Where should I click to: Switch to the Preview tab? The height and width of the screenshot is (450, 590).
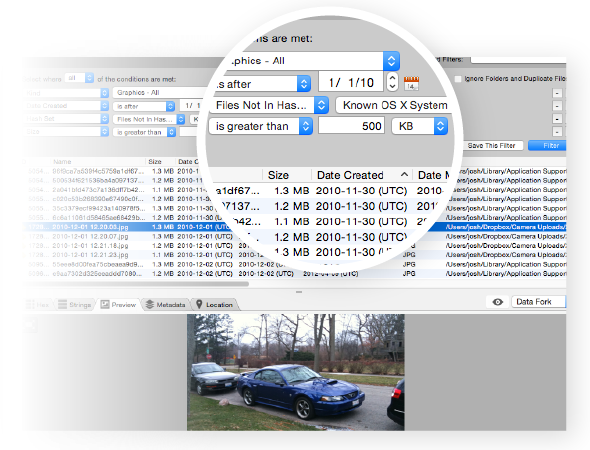pyautogui.click(x=118, y=304)
